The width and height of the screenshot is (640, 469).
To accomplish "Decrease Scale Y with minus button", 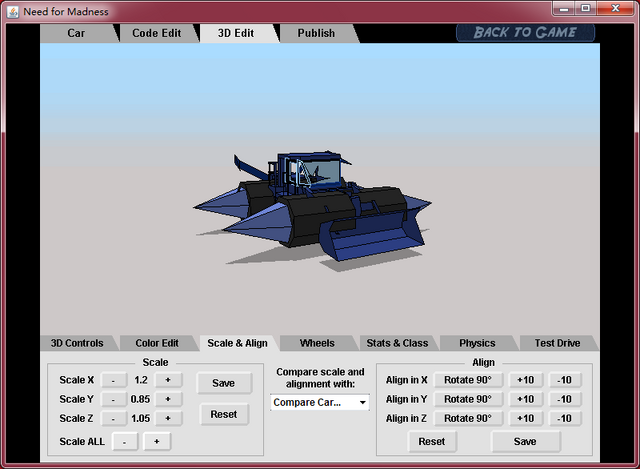I will (x=113, y=399).
